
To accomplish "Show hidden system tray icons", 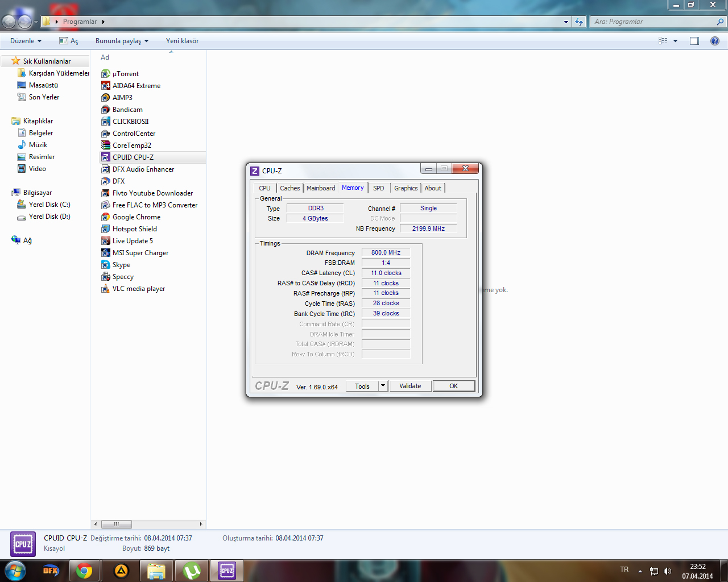I will point(640,571).
